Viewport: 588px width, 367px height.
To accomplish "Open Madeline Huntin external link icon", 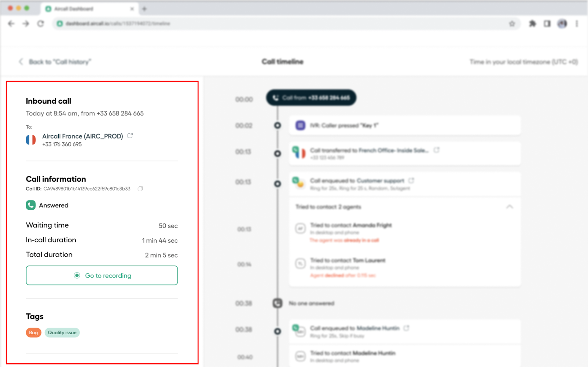I will coord(406,328).
